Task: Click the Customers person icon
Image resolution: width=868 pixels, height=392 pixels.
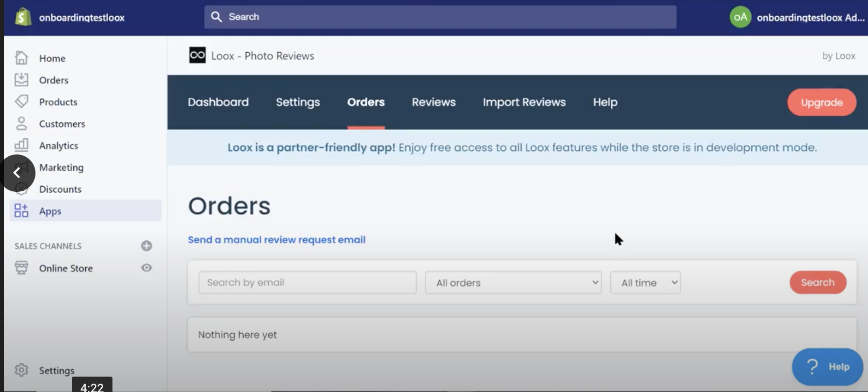Action: [21, 124]
